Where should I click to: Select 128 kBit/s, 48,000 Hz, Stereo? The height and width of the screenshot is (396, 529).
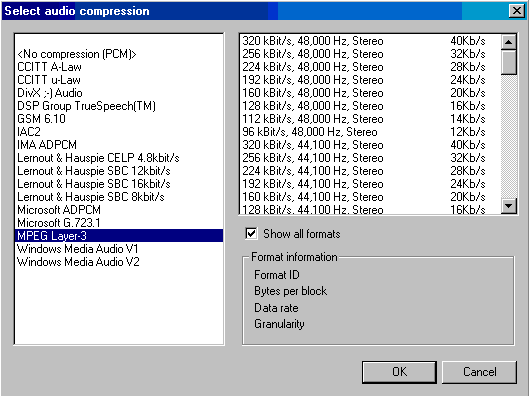tap(370, 106)
